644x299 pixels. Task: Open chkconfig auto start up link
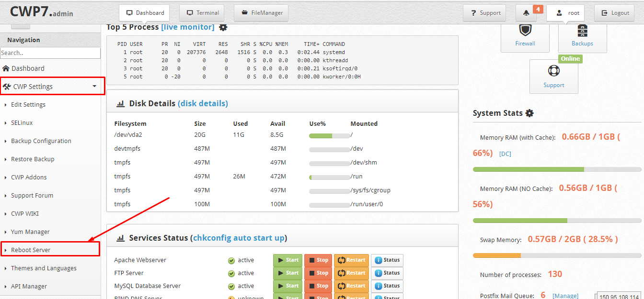[238, 238]
